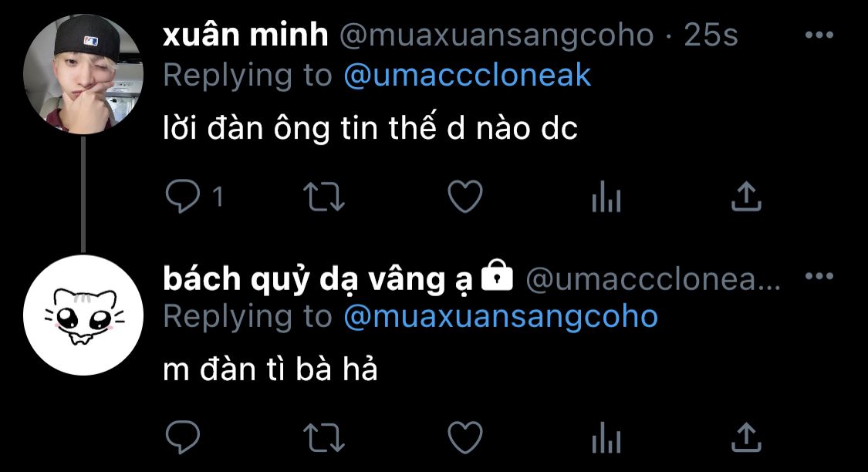Like the reply 'm đàn tì bà hả'
868x472 pixels.
[x=465, y=438]
